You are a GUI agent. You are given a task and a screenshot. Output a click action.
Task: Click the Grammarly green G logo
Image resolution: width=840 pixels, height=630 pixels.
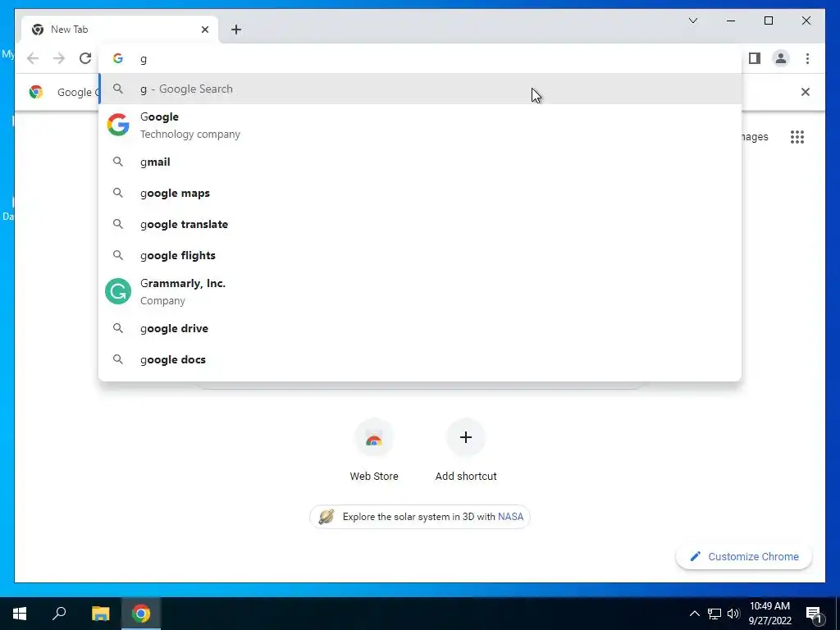pos(118,291)
